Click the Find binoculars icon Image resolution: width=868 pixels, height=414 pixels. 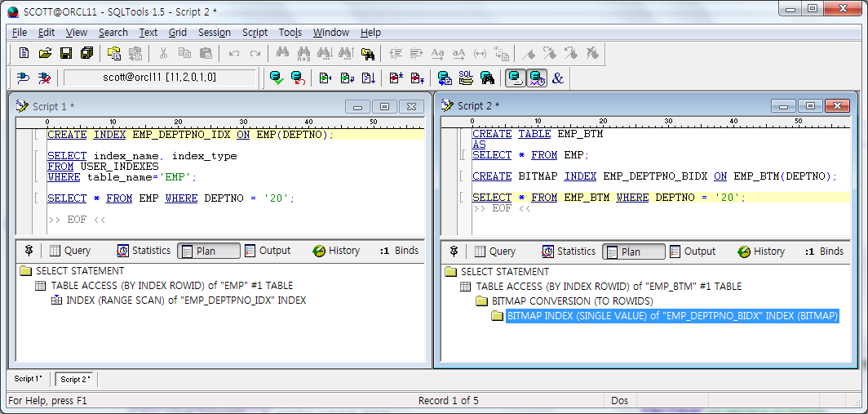[283, 53]
